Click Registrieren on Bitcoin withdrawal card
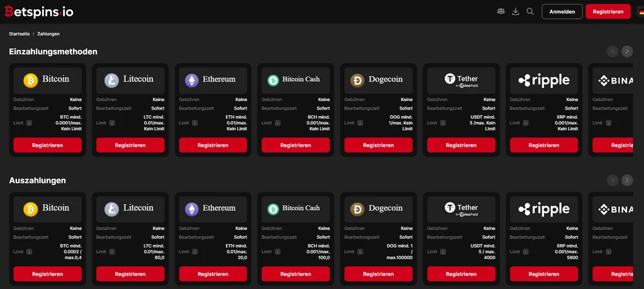 [47, 274]
